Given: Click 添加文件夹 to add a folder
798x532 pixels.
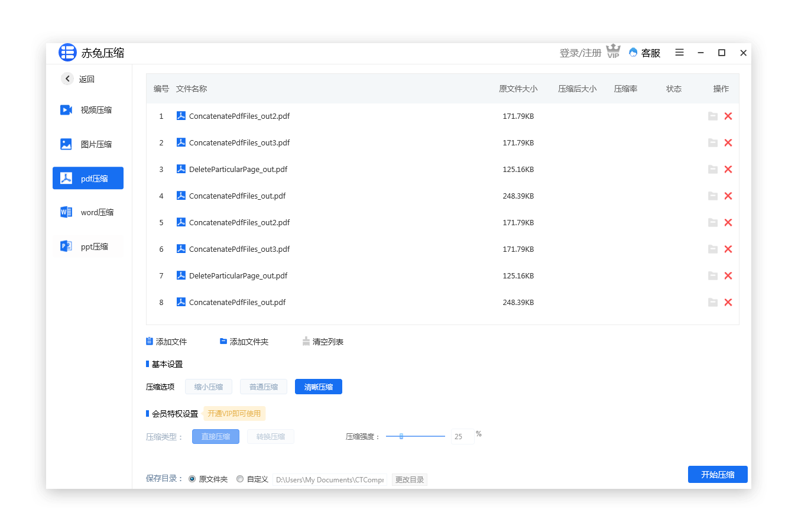Looking at the screenshot, I should tap(244, 342).
